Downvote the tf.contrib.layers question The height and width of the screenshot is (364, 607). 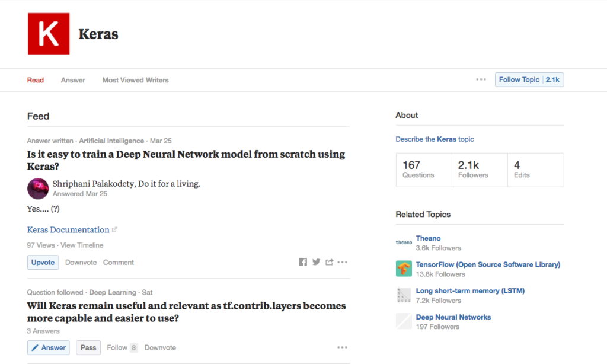click(x=160, y=347)
